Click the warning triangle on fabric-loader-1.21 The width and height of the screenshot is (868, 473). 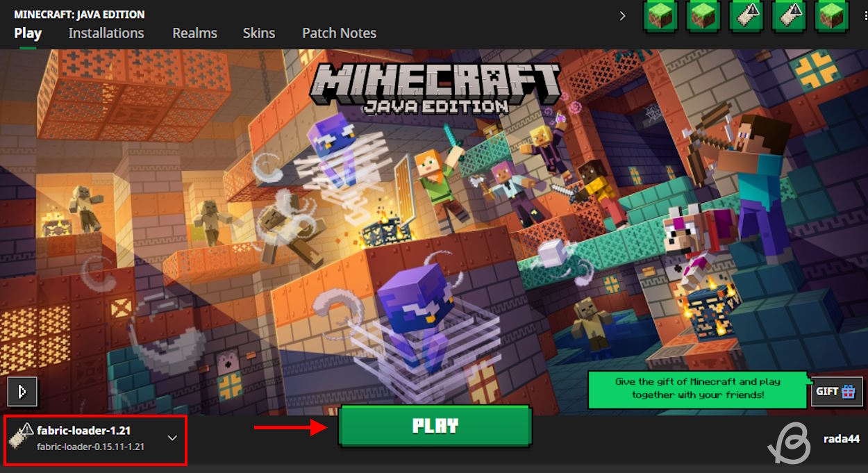click(x=27, y=428)
